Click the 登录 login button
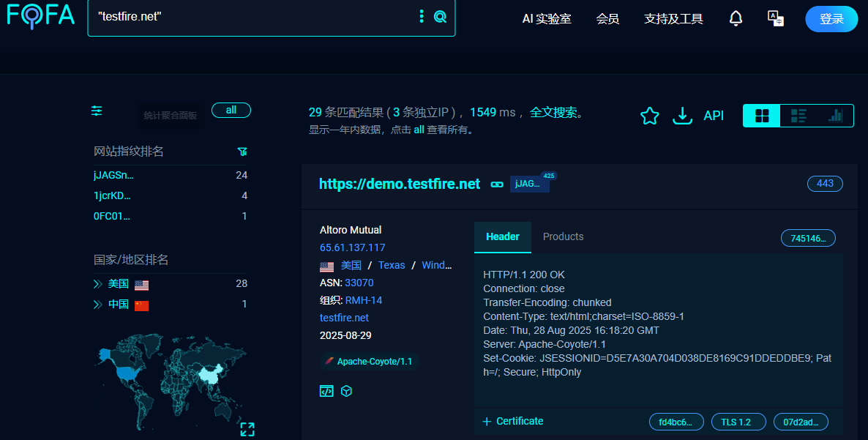868x440 pixels. tap(831, 19)
